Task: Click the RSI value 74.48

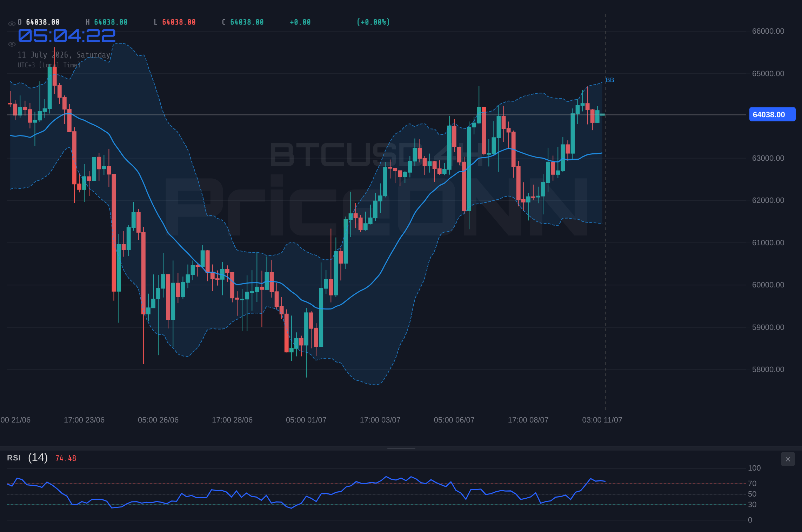Action: (x=66, y=458)
